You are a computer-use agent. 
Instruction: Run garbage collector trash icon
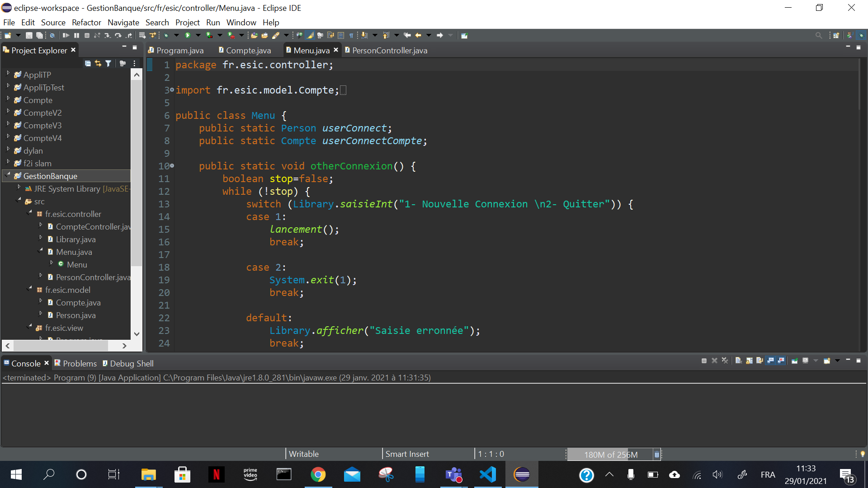(657, 455)
